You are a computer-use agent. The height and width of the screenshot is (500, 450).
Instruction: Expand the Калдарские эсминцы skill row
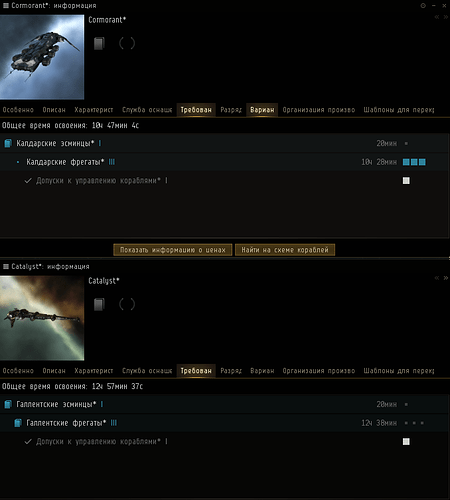tap(224, 143)
